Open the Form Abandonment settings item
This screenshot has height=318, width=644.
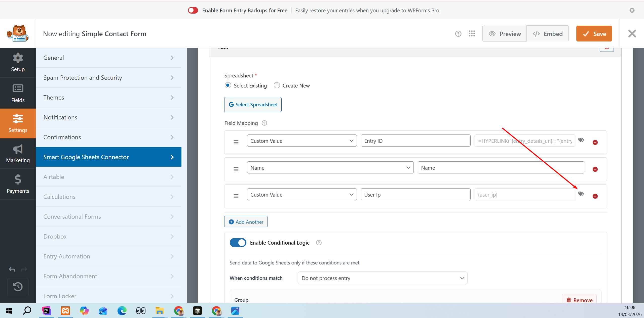point(109,276)
